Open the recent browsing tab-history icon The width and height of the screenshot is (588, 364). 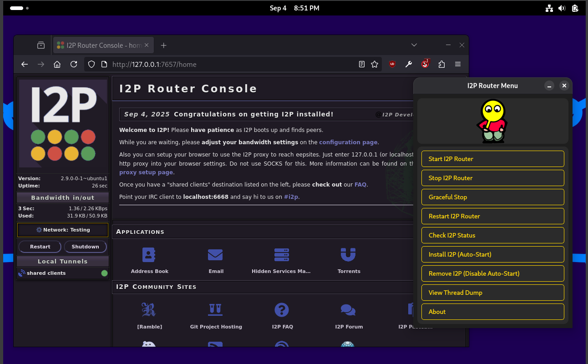click(x=41, y=45)
